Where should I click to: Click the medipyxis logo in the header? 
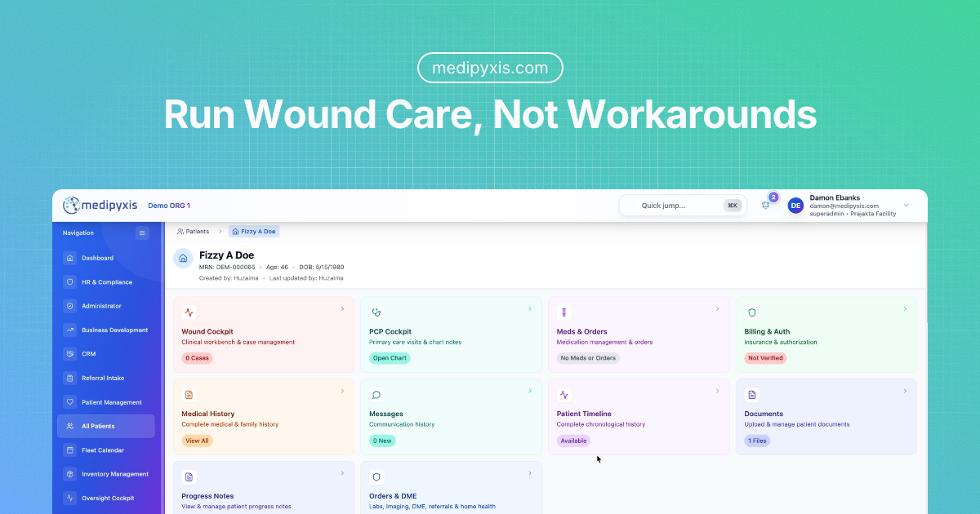pos(100,206)
